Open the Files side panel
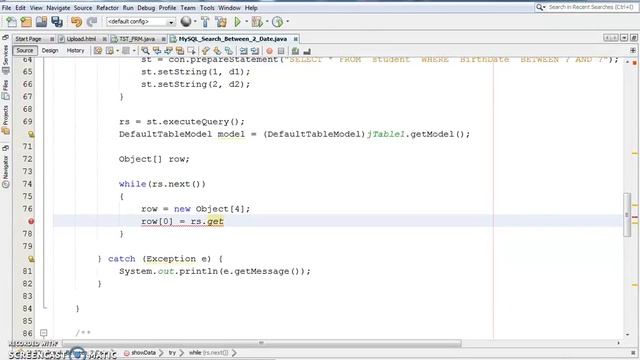 tap(5, 89)
